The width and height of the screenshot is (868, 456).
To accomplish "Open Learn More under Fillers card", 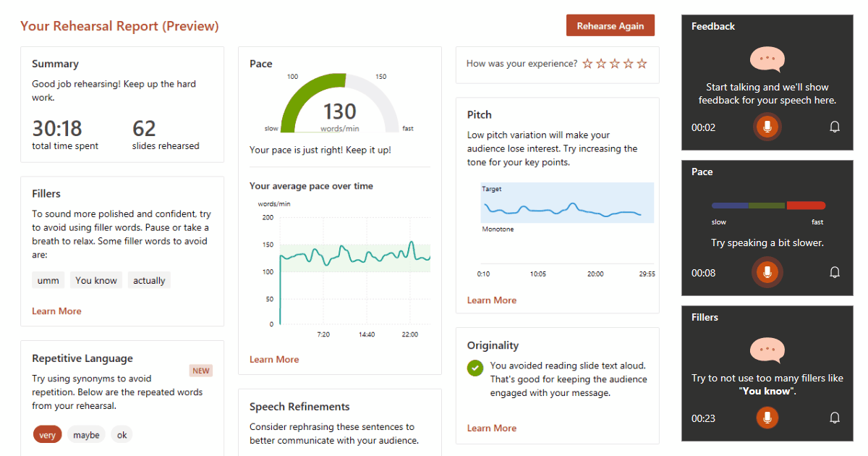I will pos(56,311).
